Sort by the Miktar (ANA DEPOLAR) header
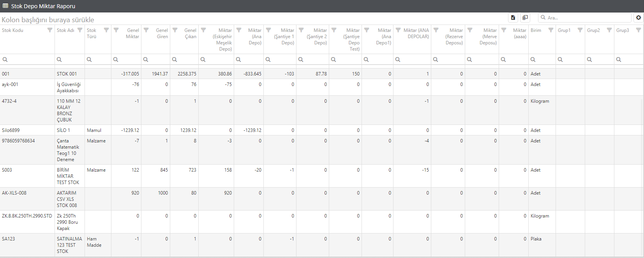The image size is (644, 258). pyautogui.click(x=416, y=33)
